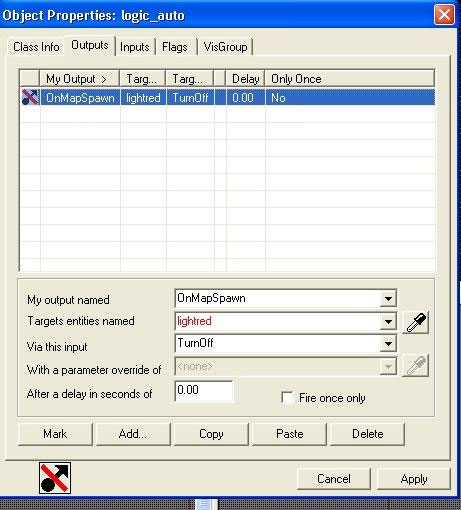Sort by My Output column header
Screen dimensions: 461x510
[x=79, y=79]
